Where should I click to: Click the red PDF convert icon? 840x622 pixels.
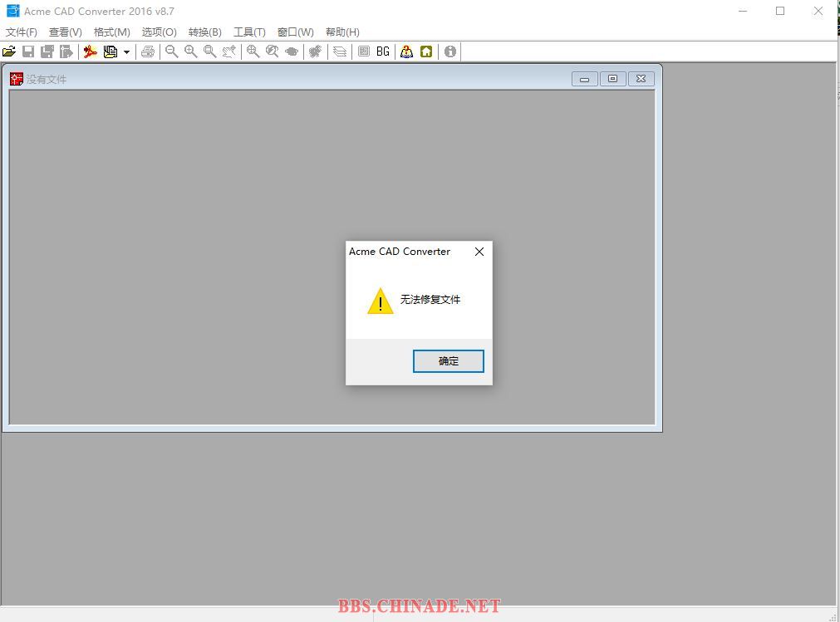[90, 51]
